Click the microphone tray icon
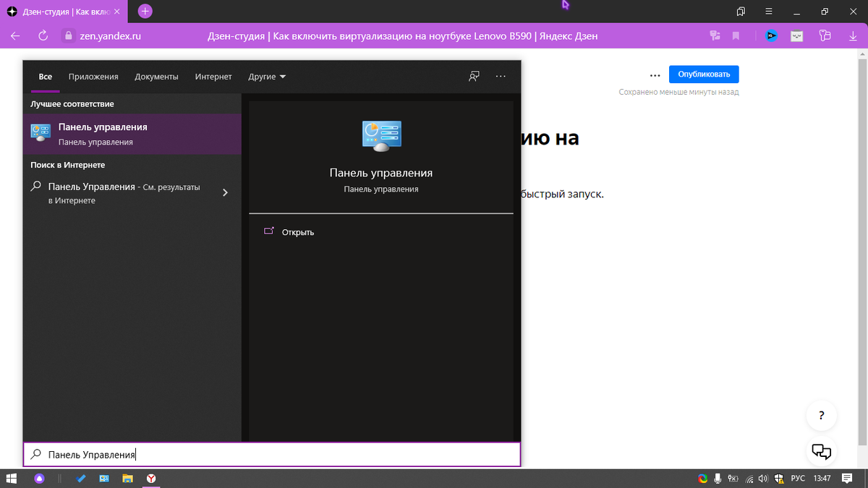The image size is (868, 488). (718, 478)
